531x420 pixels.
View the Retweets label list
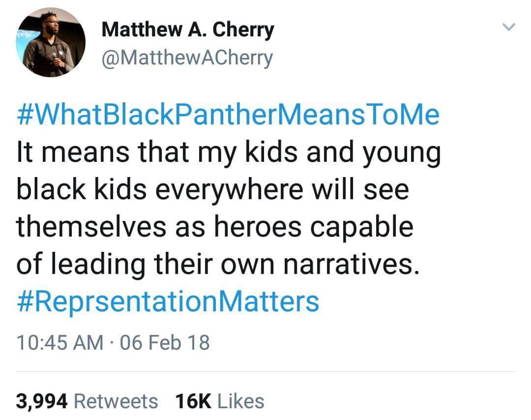(x=116, y=401)
